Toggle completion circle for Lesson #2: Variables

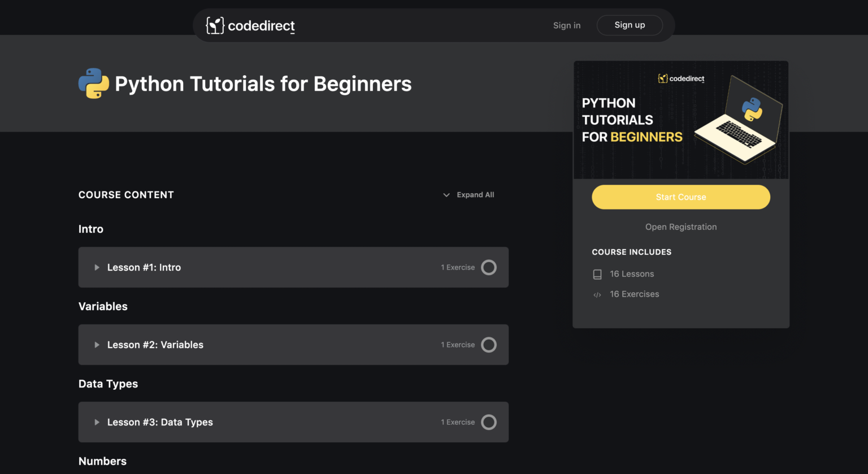[x=489, y=345]
